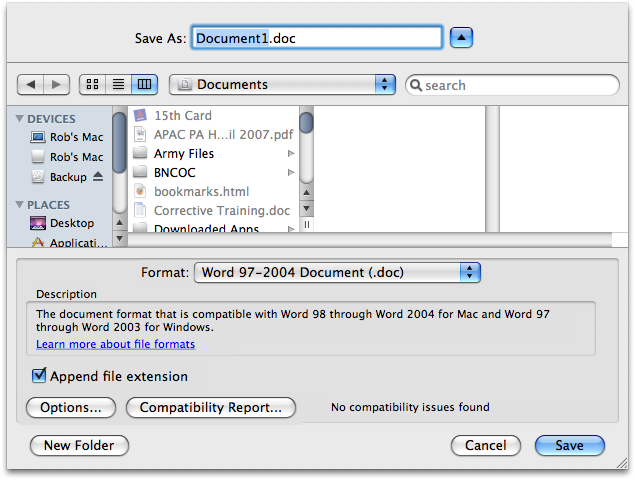Image resolution: width=635 pixels, height=480 pixels.
Task: Select the Downloaded Apps folder
Action: point(206,228)
